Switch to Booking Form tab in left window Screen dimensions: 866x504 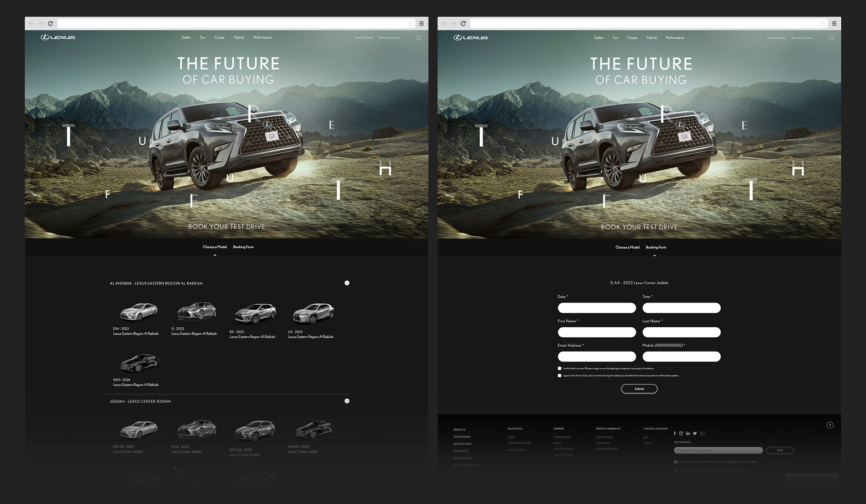pos(243,247)
